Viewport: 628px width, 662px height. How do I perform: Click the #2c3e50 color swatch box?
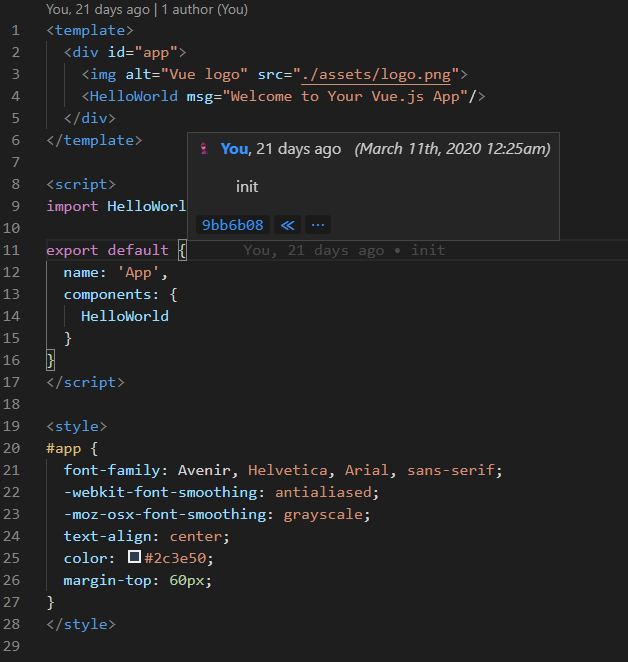[134, 557]
